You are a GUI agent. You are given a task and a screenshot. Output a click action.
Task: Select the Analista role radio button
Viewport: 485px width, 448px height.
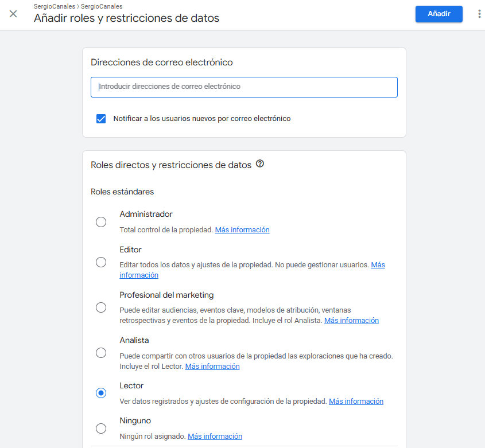click(101, 353)
